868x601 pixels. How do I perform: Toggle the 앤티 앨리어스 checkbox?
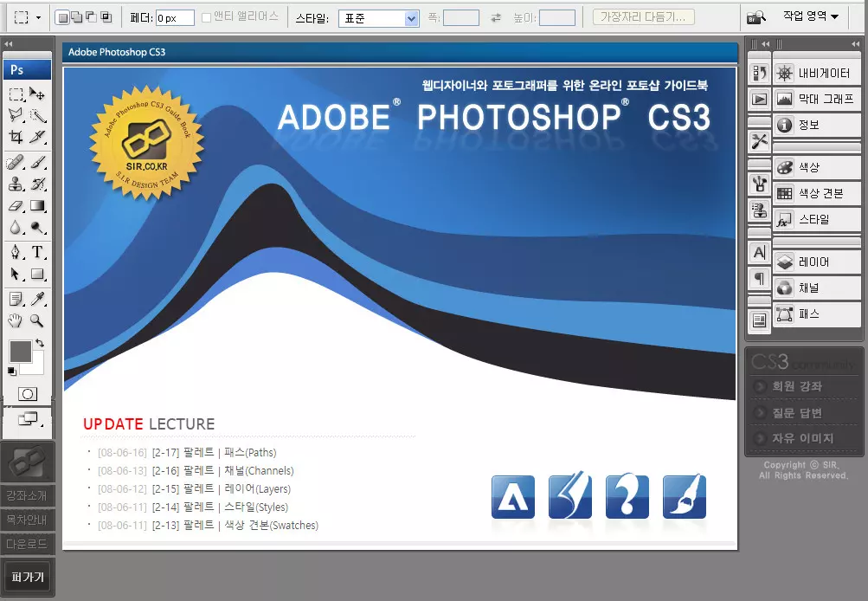coord(207,17)
